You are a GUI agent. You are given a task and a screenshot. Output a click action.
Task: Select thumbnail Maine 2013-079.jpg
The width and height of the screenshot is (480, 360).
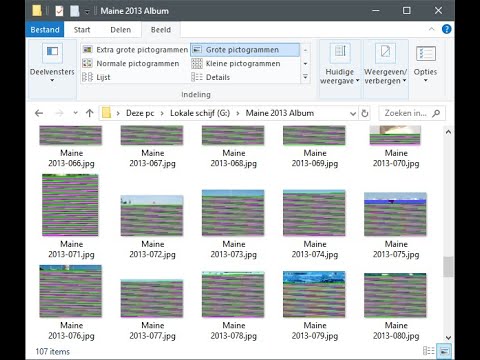click(314, 294)
